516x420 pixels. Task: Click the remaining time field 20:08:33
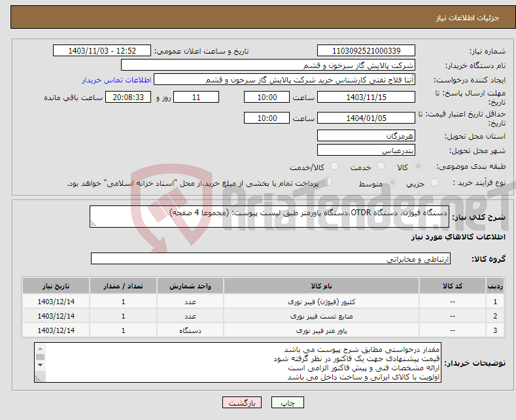pos(128,97)
